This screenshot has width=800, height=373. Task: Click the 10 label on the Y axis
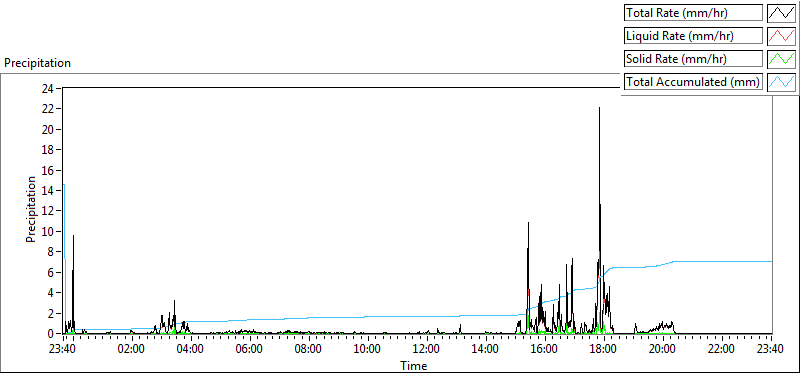49,232
